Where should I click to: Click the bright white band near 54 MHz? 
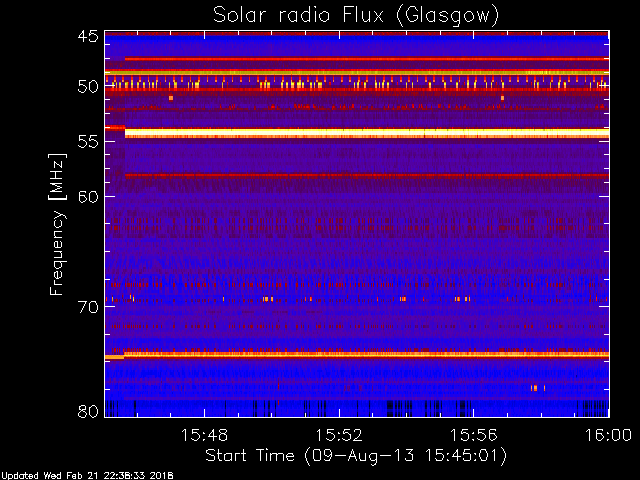(x=367, y=133)
